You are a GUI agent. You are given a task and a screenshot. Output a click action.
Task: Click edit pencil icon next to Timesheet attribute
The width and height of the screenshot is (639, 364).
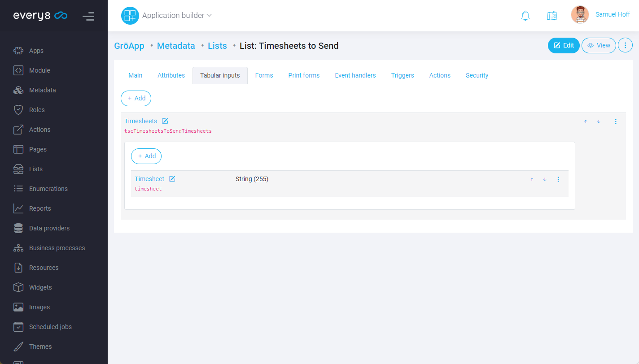pyautogui.click(x=172, y=179)
